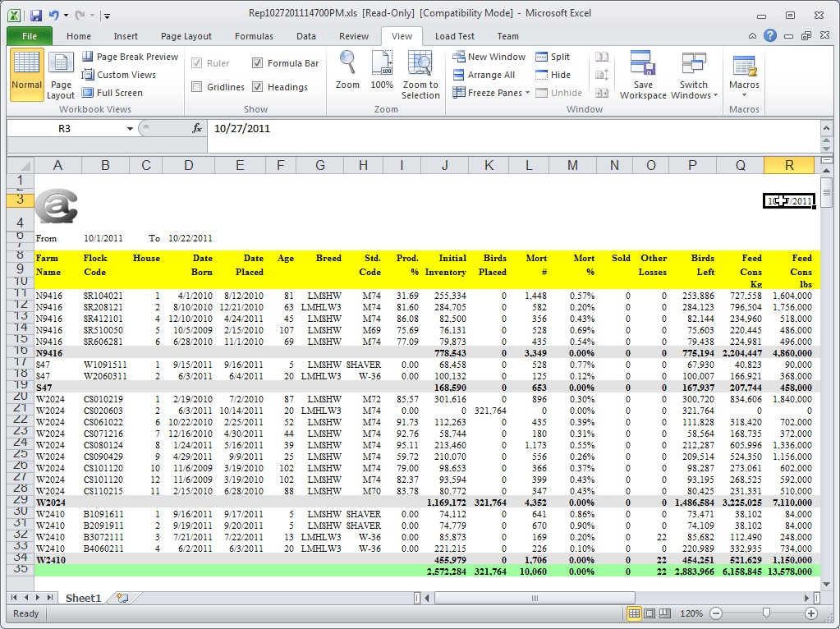
Task: Zoom to Selection
Action: [420, 75]
